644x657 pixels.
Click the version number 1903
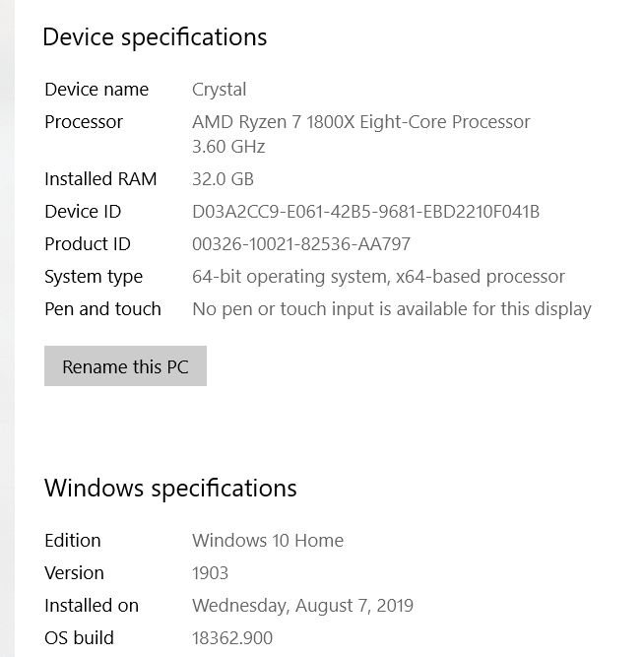210,573
